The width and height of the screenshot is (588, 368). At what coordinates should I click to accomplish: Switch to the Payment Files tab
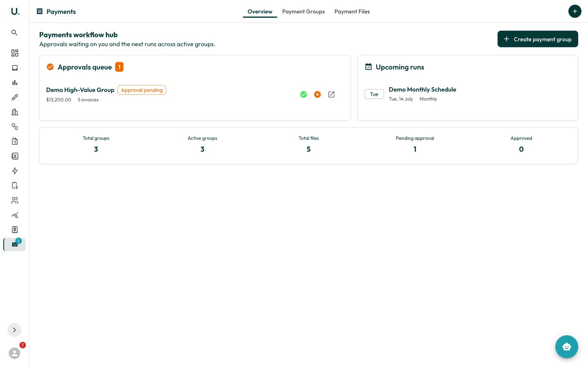(352, 11)
